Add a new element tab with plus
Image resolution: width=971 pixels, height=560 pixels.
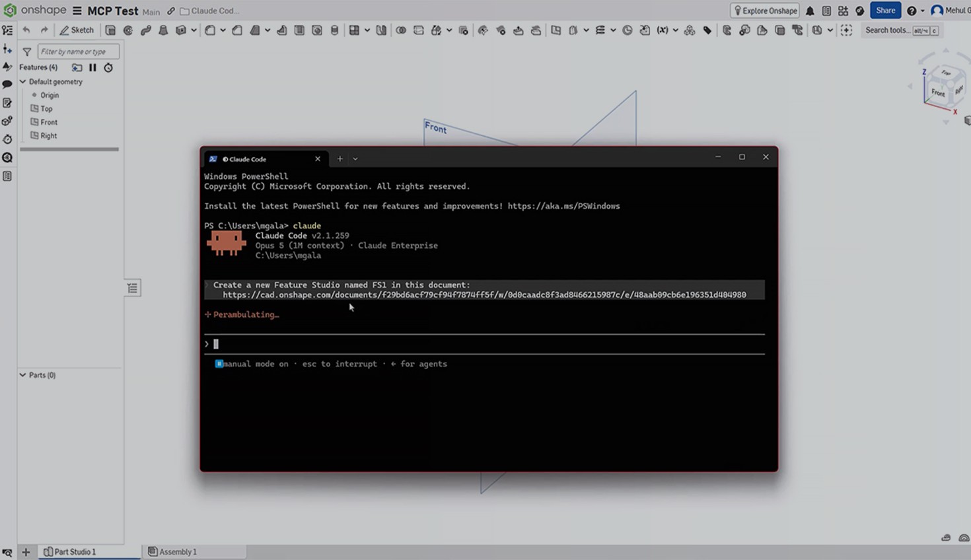26,552
